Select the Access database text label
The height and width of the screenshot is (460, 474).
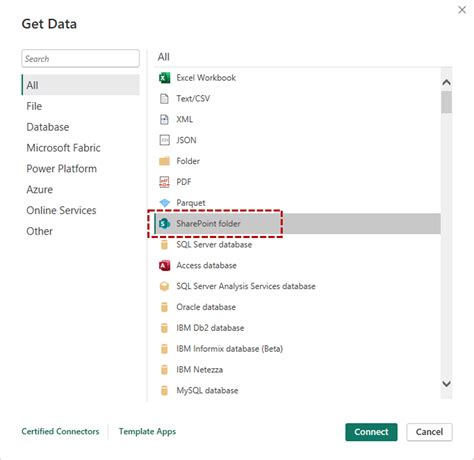pyautogui.click(x=206, y=265)
